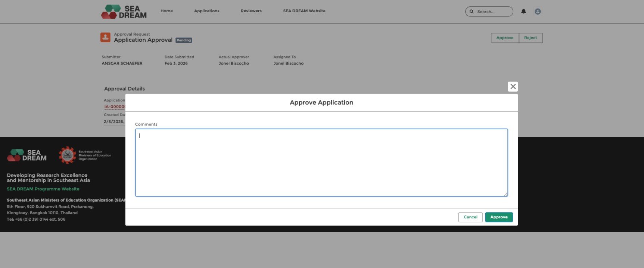Click Klongtoey, Bangkok 10110, Thailand text
The image size is (644, 268).
tap(42, 213)
